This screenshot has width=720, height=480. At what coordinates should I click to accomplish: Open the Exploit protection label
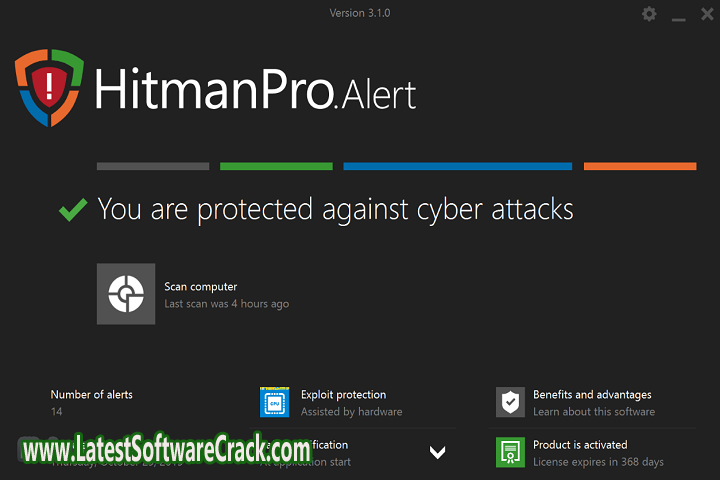tap(343, 395)
